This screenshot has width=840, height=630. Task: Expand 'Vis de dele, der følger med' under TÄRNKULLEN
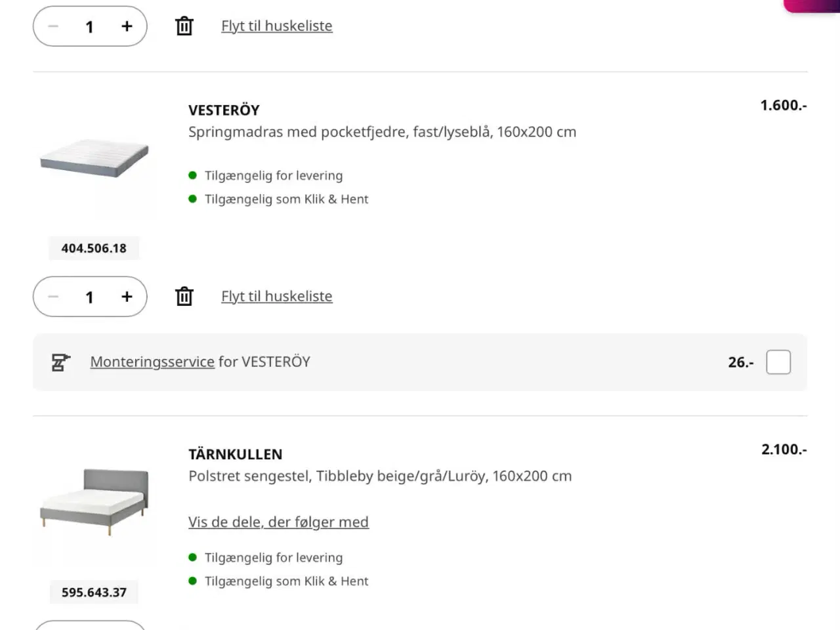click(278, 522)
